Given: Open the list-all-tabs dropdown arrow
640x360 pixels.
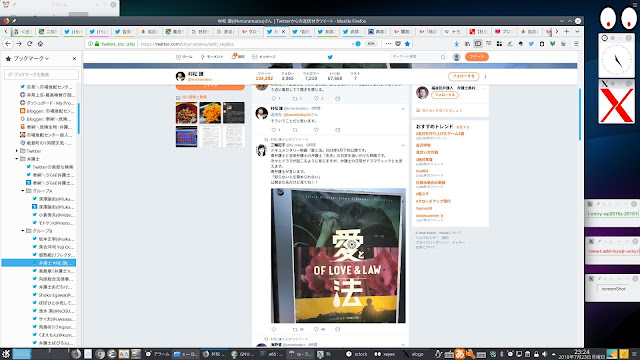Looking at the screenshot, I should tap(577, 31).
